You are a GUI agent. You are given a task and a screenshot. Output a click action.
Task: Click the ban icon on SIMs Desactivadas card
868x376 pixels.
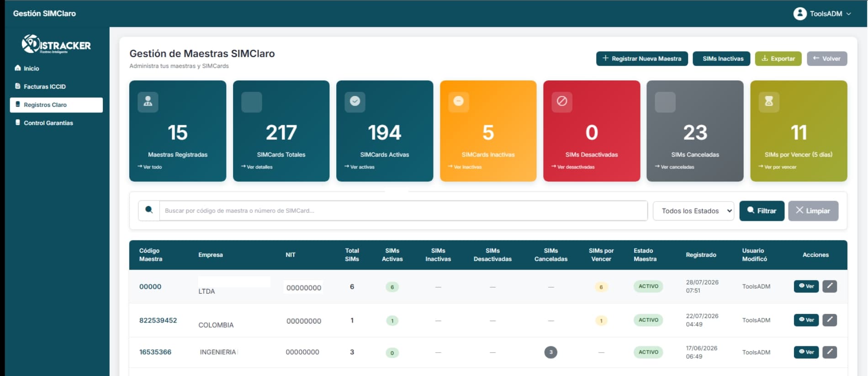coord(562,101)
